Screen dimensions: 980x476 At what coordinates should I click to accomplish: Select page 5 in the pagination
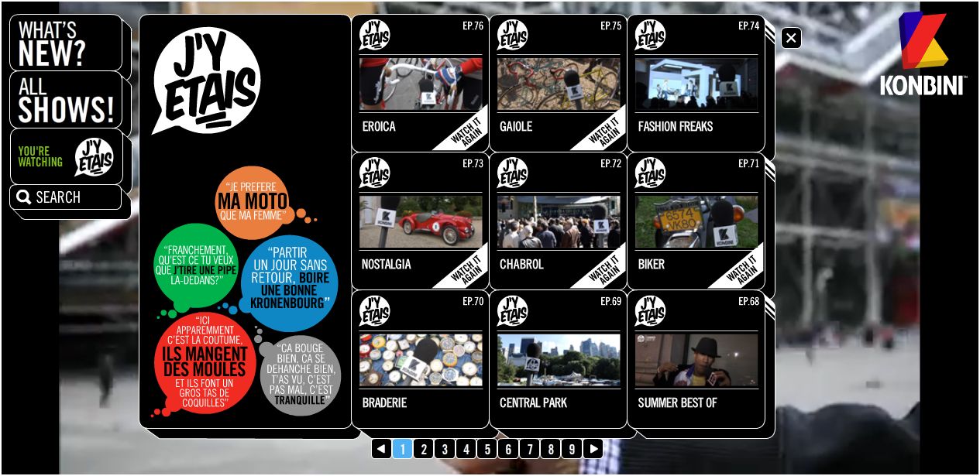tap(487, 449)
